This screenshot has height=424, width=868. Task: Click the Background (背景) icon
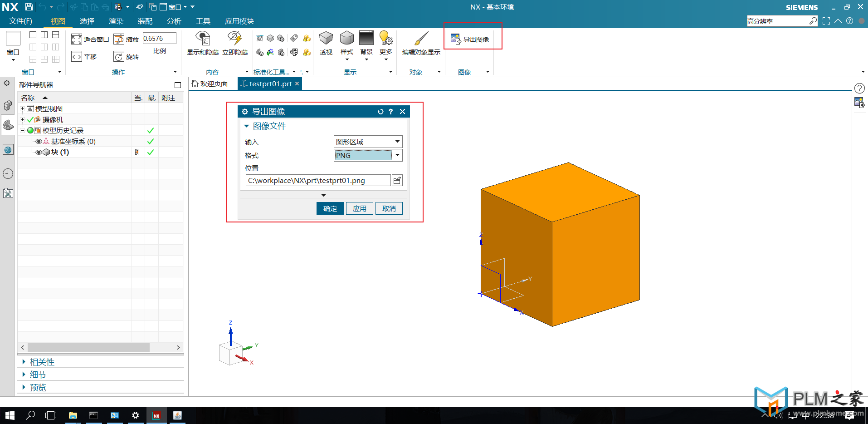[366, 38]
